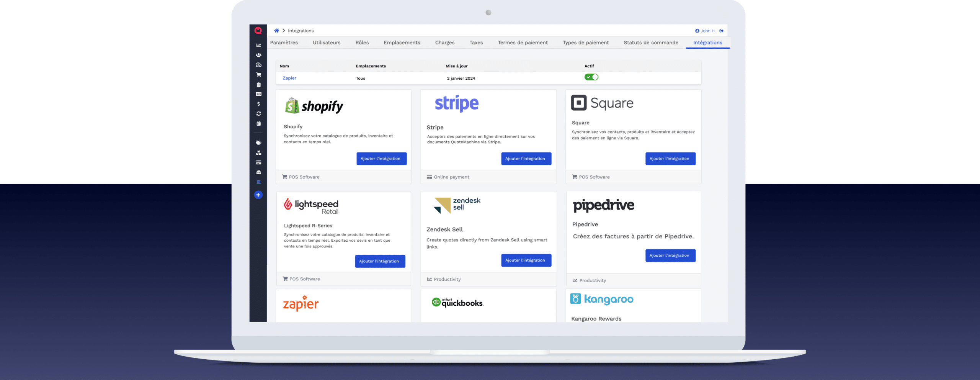Click 'Productivity' label under Zendesk Sell

(x=447, y=279)
